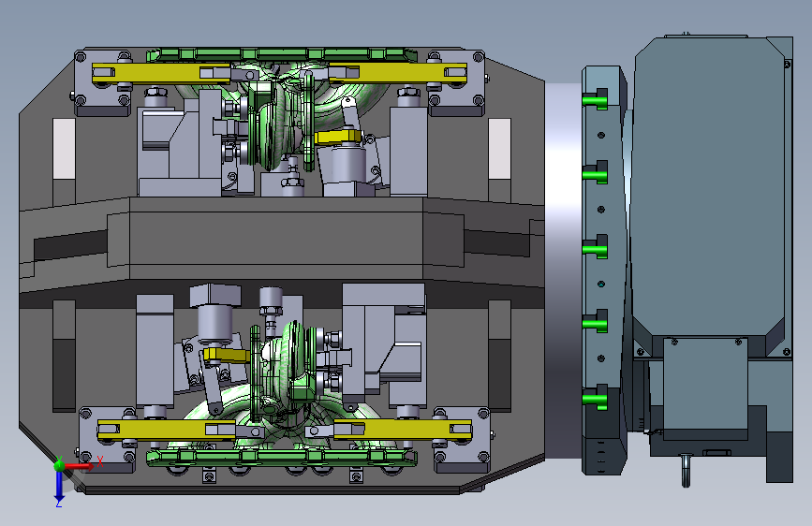Click the red X axis arrow of triad
This screenshot has height=526, width=812.
point(81,466)
